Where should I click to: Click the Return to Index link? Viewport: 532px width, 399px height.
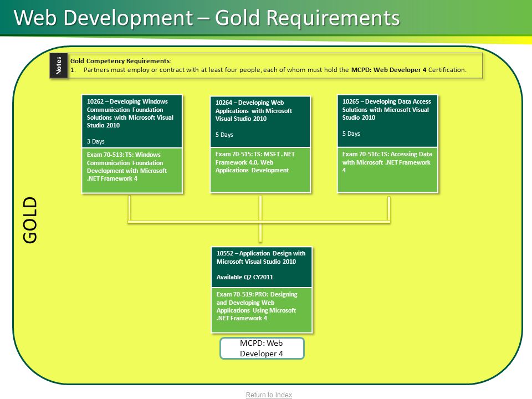click(269, 395)
